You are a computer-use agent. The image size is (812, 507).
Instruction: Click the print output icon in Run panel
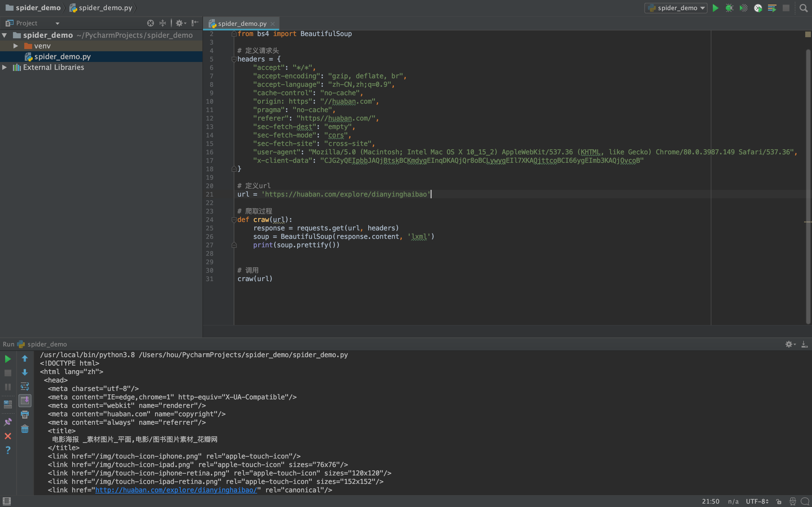(x=25, y=414)
